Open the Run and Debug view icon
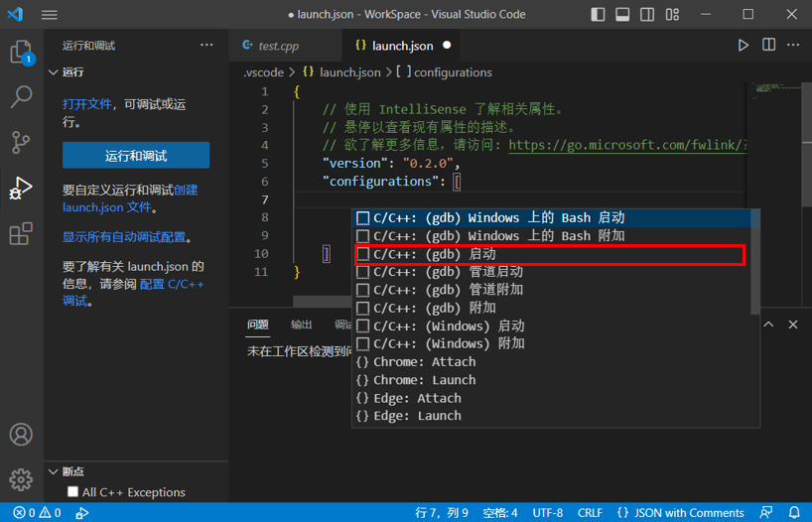812x522 pixels. click(21, 188)
